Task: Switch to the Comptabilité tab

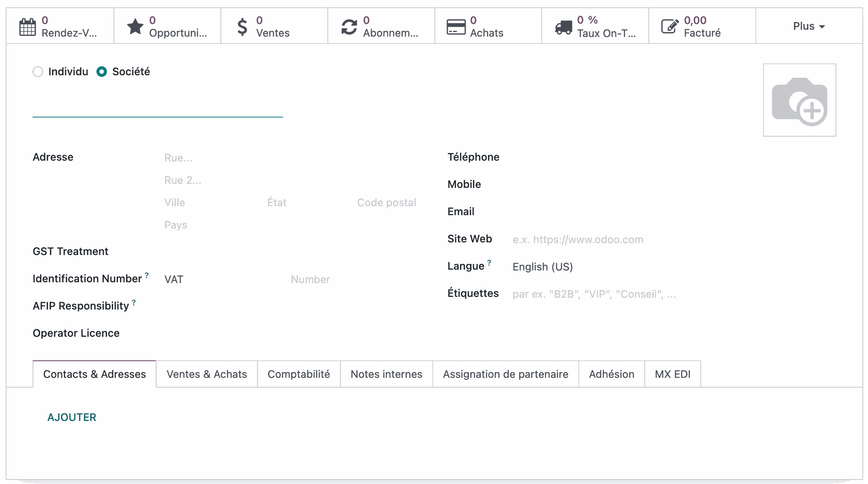Action: coord(298,374)
